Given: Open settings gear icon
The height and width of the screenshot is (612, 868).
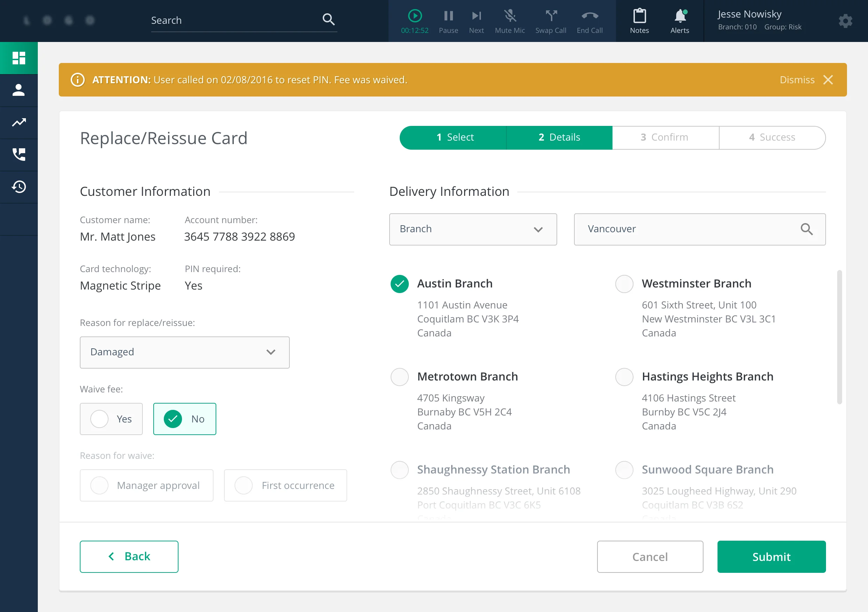Looking at the screenshot, I should [845, 21].
